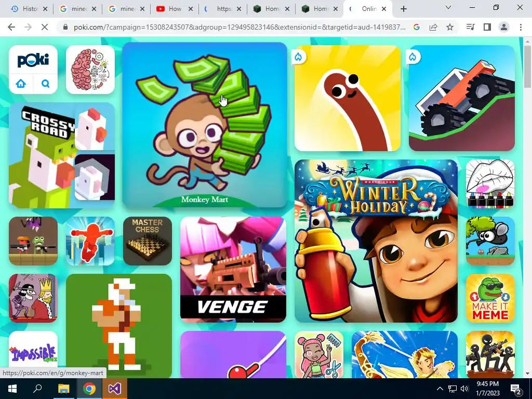Stop loading the page

click(x=45, y=27)
